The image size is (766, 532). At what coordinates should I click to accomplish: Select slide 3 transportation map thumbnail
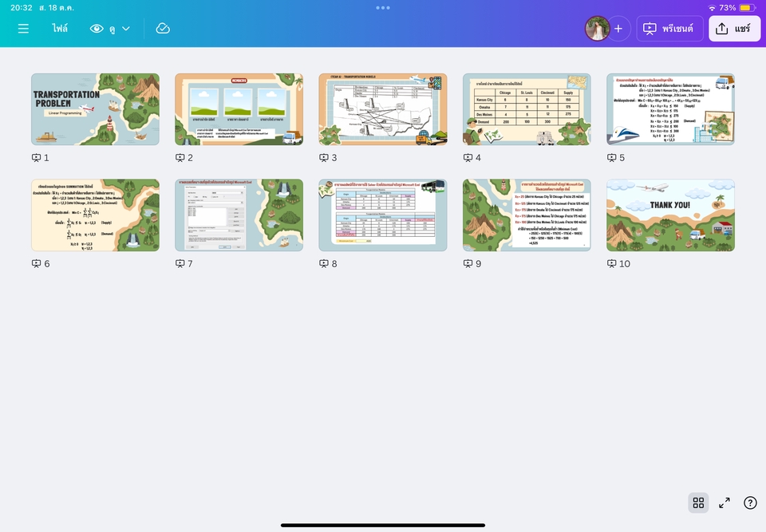pos(382,109)
